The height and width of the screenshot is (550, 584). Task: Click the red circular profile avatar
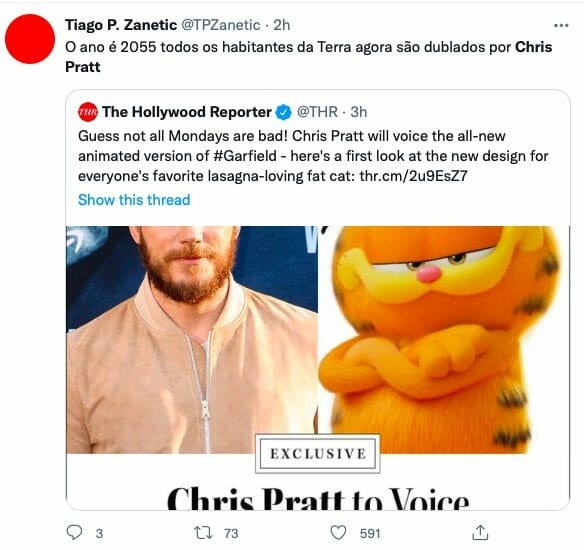pos(30,39)
